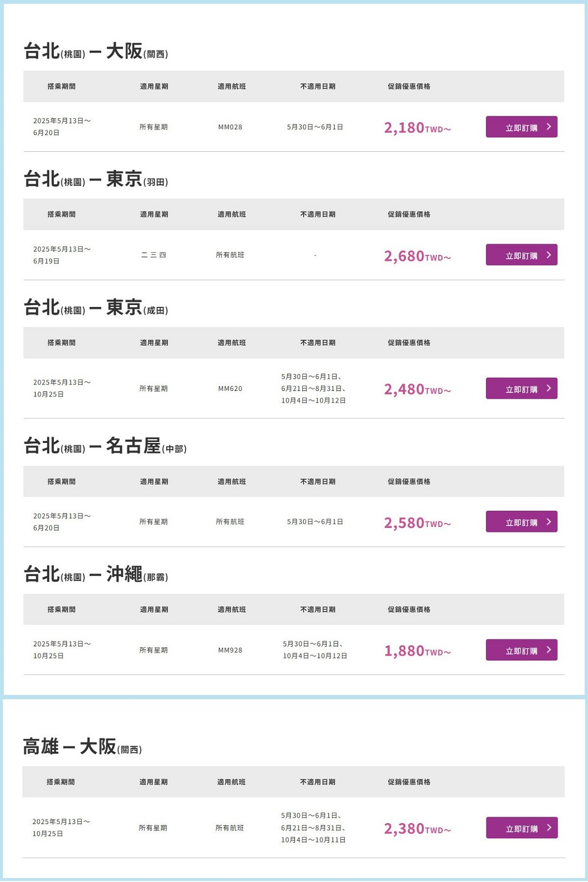Viewport: 588px width, 882px height.
Task: Click 促銷優惠價格 header in the Taipei–Osaka table
Action: pos(409,86)
